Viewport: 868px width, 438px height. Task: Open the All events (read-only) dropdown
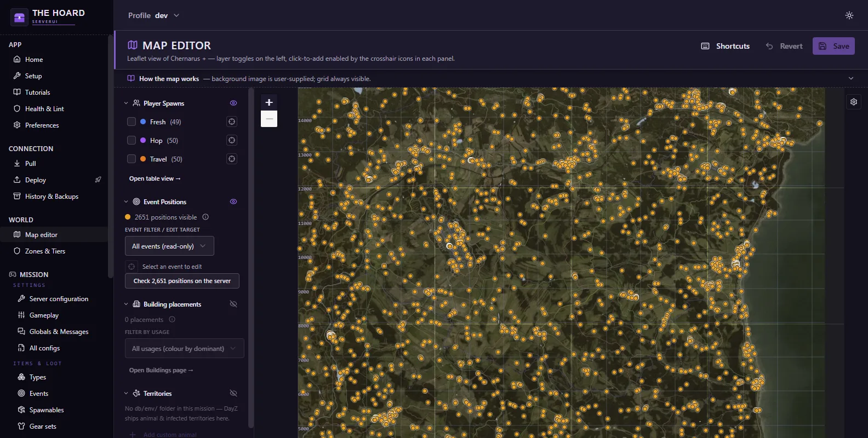tap(169, 246)
